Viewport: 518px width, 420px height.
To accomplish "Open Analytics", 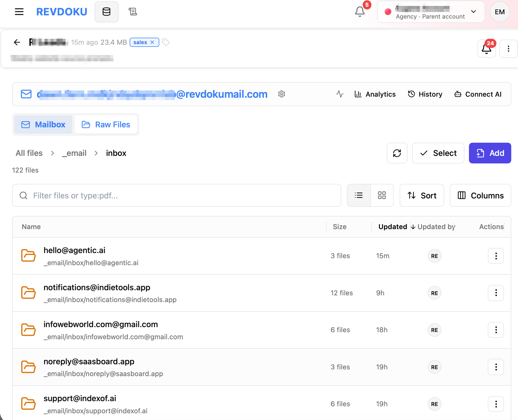I will pyautogui.click(x=375, y=94).
